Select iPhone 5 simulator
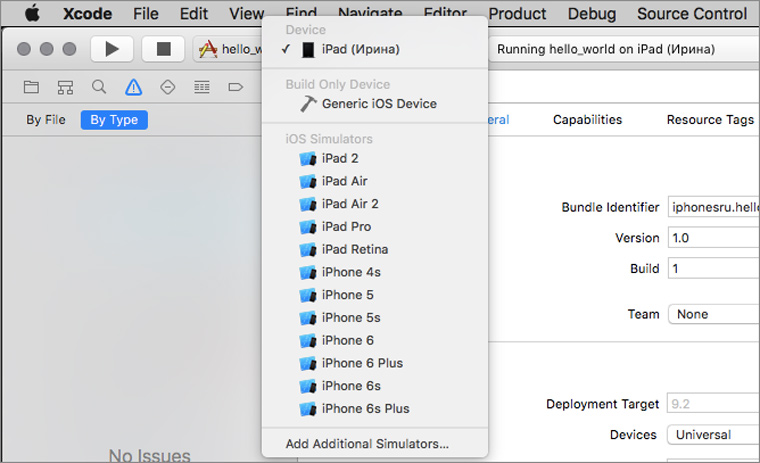Screen dimensions: 760x463 (375, 295)
